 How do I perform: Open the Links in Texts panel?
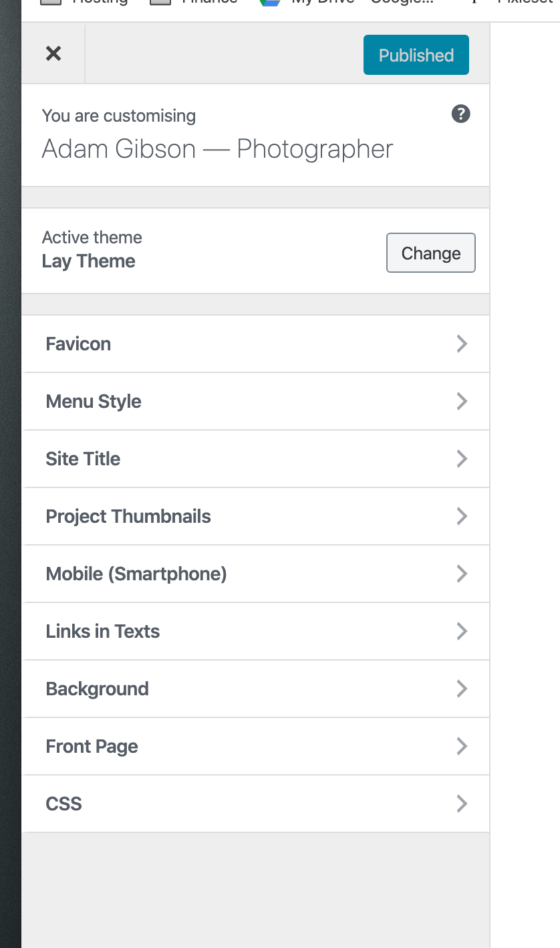256,631
